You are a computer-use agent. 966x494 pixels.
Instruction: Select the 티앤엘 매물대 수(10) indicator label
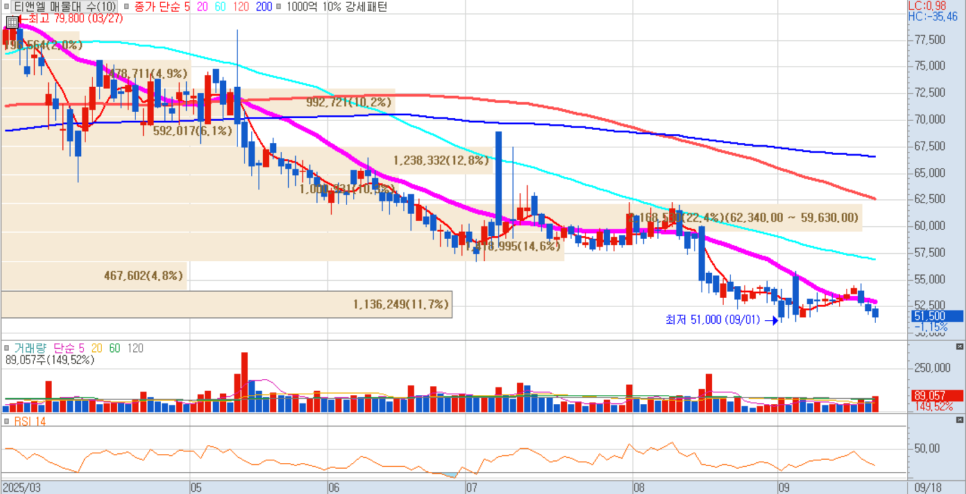65,7
